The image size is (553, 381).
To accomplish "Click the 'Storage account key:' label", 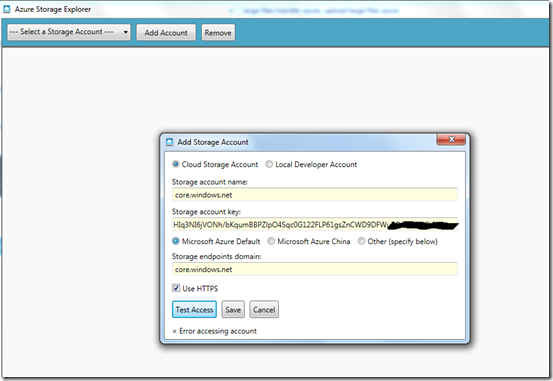I will coord(206,212).
